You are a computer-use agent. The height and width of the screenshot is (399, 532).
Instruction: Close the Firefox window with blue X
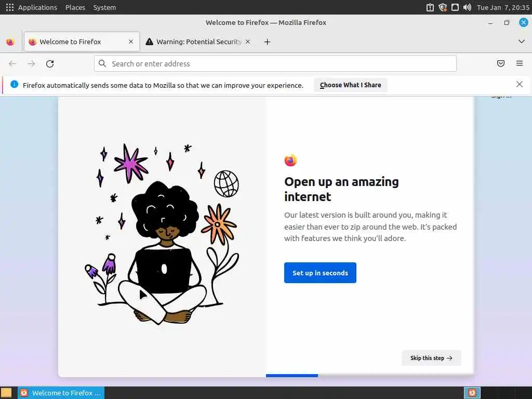pos(524,23)
